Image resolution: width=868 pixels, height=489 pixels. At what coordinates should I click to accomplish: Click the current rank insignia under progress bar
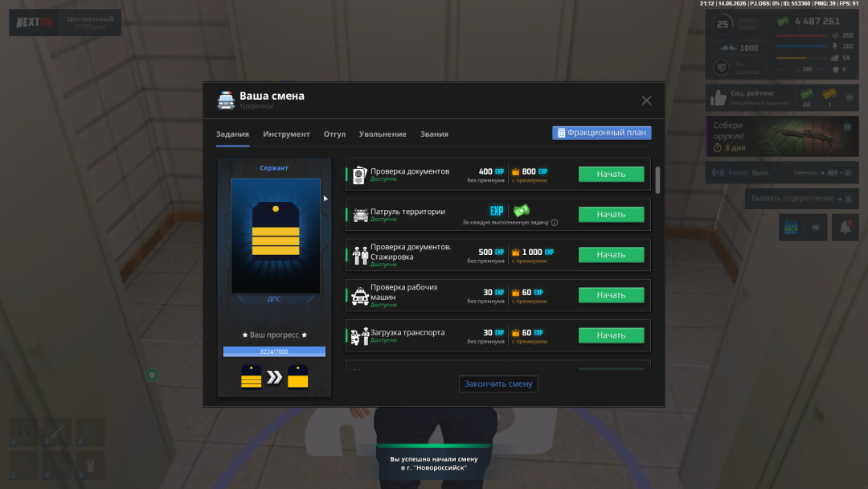pyautogui.click(x=252, y=377)
